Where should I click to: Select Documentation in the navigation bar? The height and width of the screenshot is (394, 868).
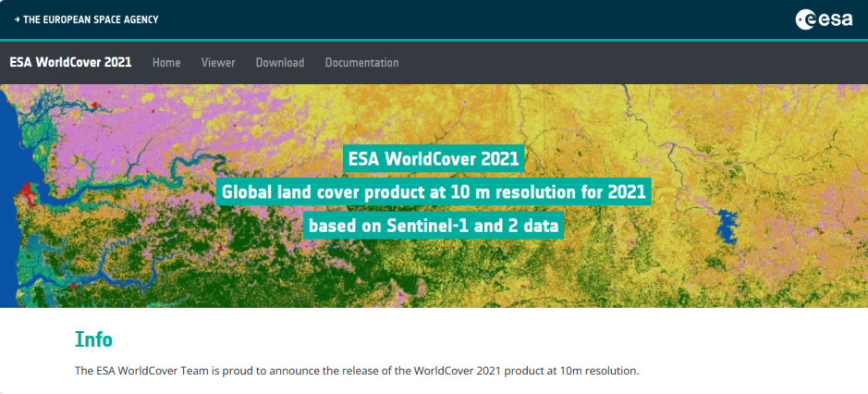click(361, 63)
